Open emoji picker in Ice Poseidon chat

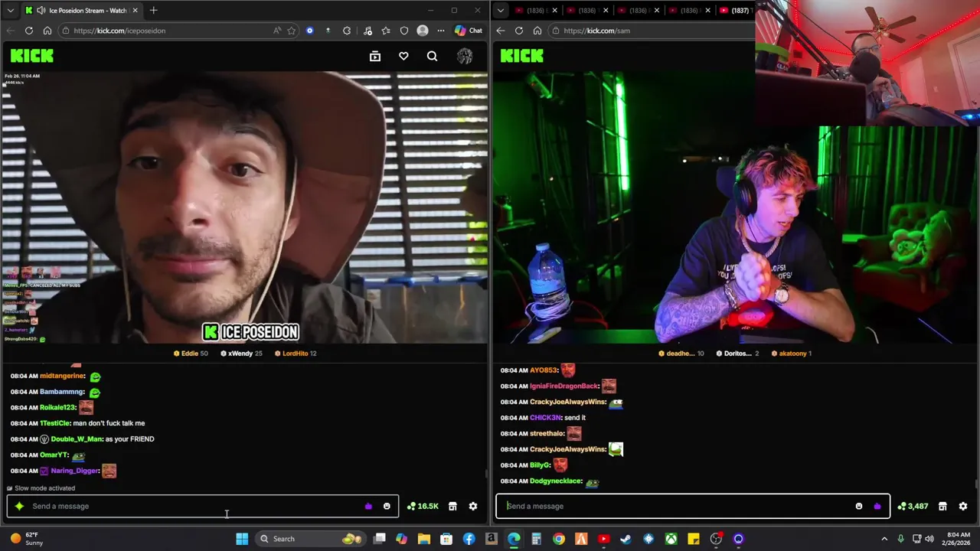pyautogui.click(x=387, y=506)
